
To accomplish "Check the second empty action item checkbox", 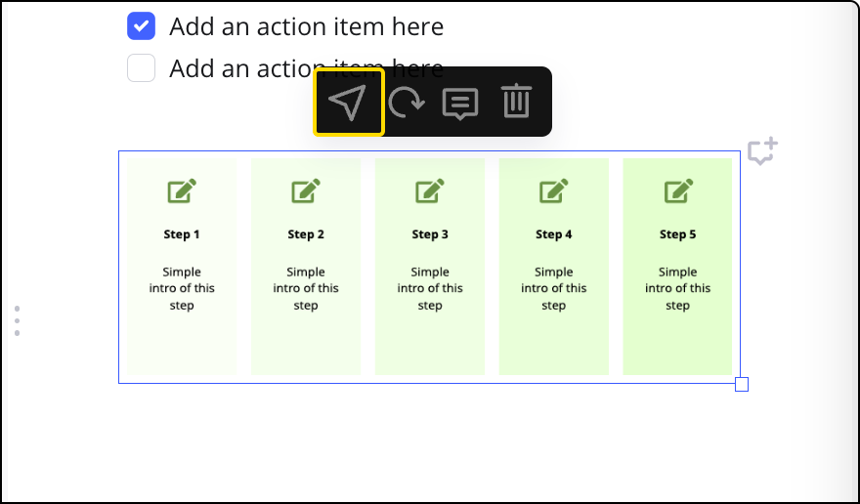I will (142, 68).
